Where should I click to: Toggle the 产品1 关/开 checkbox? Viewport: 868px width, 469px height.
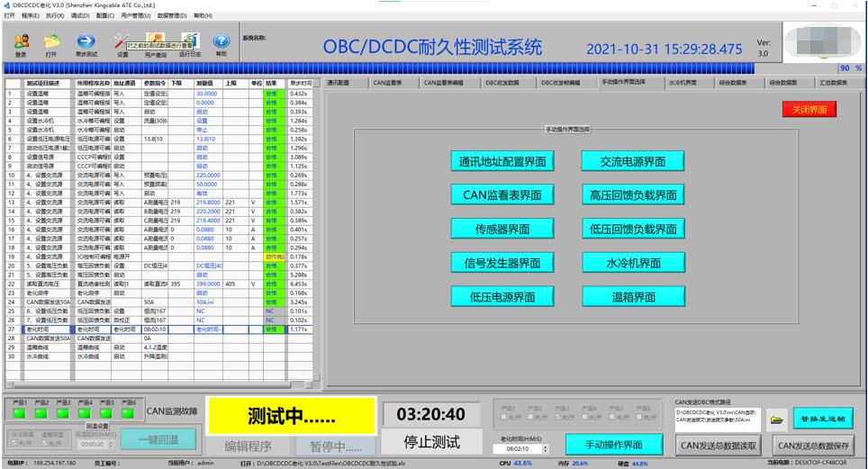coord(502,417)
